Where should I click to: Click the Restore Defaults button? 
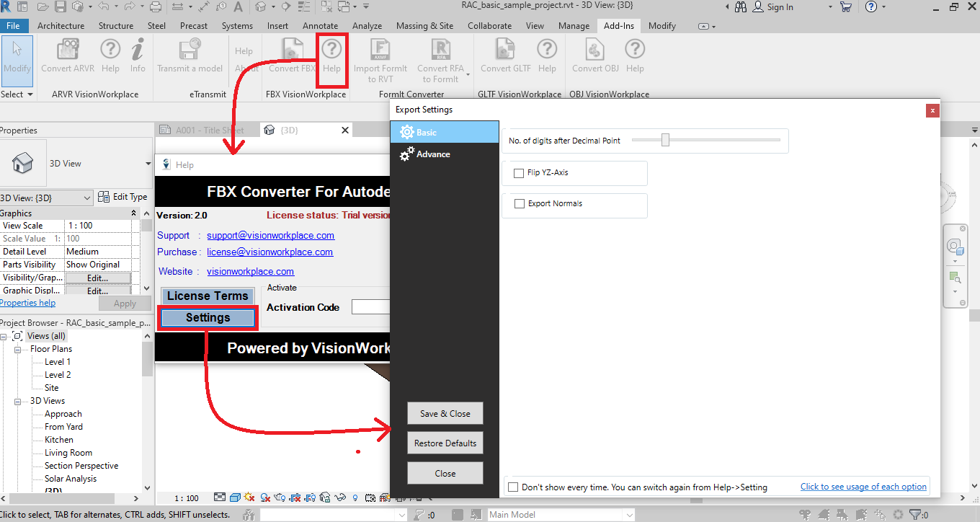pyautogui.click(x=445, y=443)
